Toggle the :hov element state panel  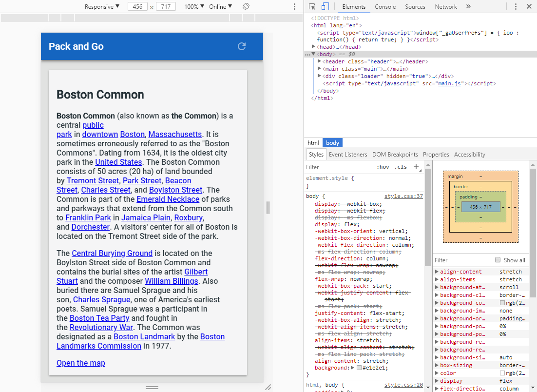(x=383, y=167)
